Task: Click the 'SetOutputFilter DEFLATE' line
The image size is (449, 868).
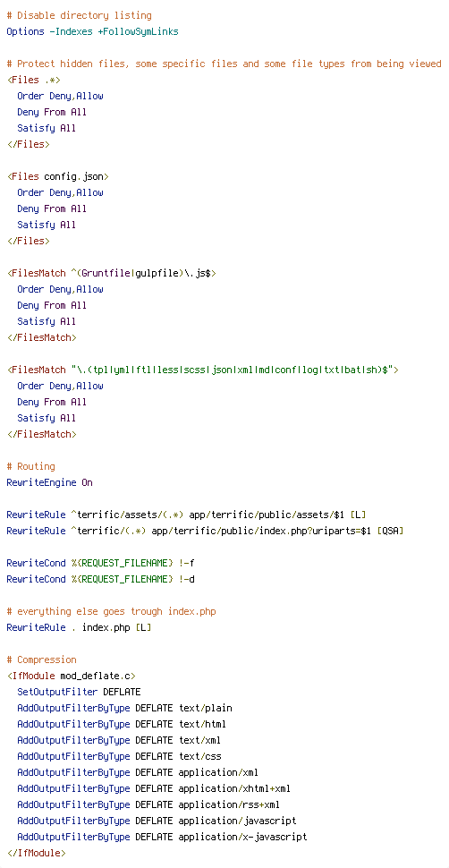Action: click(80, 692)
